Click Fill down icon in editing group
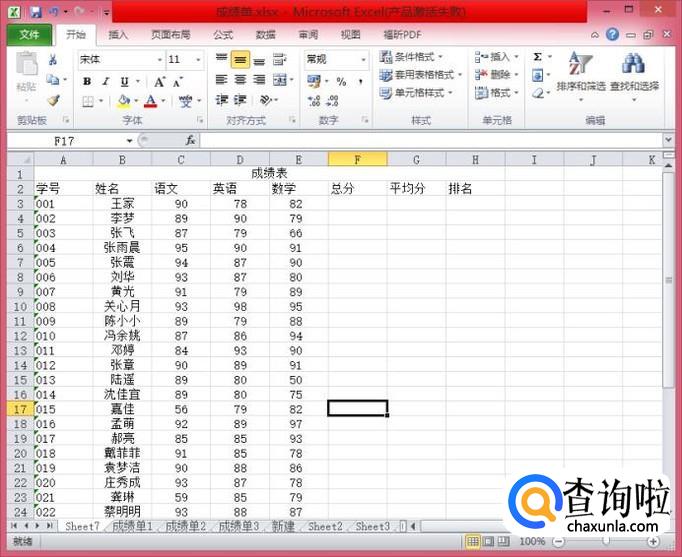This screenshot has width=682, height=557. (x=538, y=76)
